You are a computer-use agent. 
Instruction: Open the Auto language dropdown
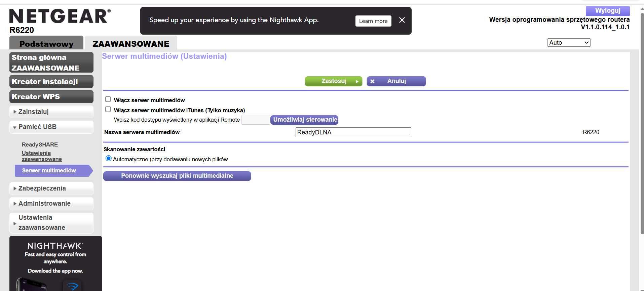click(569, 43)
